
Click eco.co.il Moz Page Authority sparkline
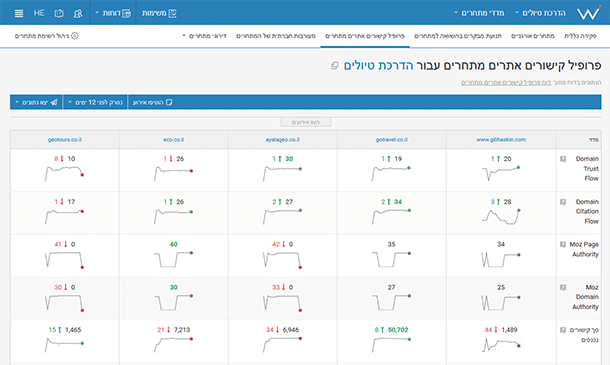tap(174, 259)
